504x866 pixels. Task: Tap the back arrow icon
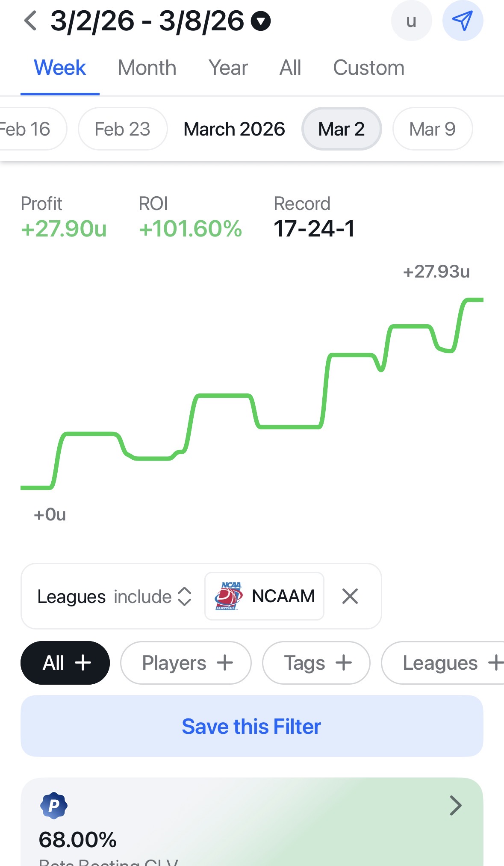tap(30, 21)
